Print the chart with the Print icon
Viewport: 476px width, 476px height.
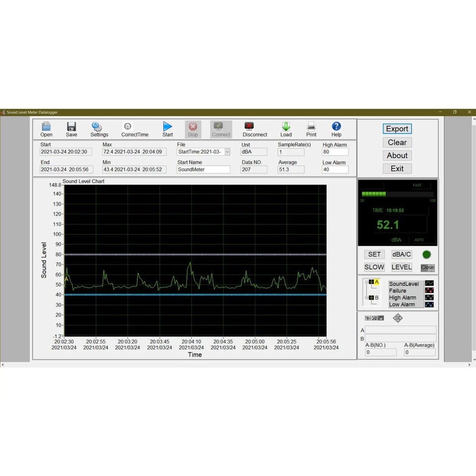(311, 126)
